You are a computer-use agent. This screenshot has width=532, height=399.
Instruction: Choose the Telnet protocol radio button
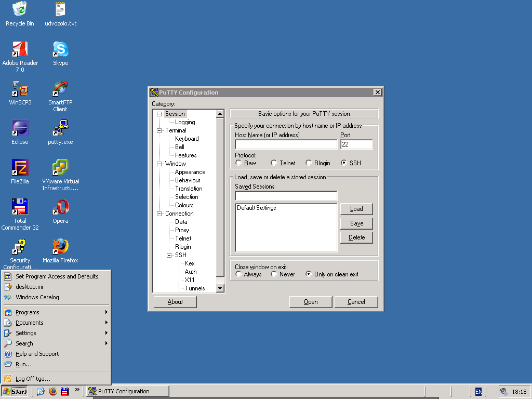tap(274, 163)
